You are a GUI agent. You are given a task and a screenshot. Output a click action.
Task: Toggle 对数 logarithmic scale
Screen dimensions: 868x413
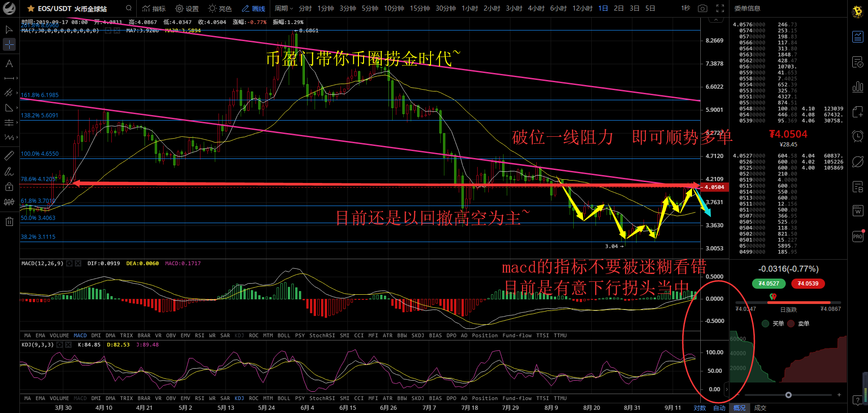(x=700, y=408)
